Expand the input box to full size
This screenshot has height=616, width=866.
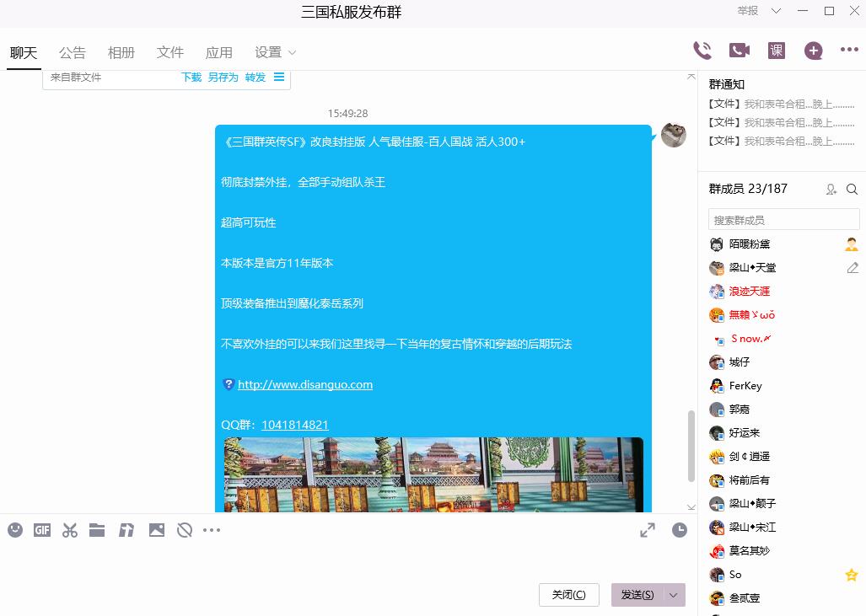(648, 530)
